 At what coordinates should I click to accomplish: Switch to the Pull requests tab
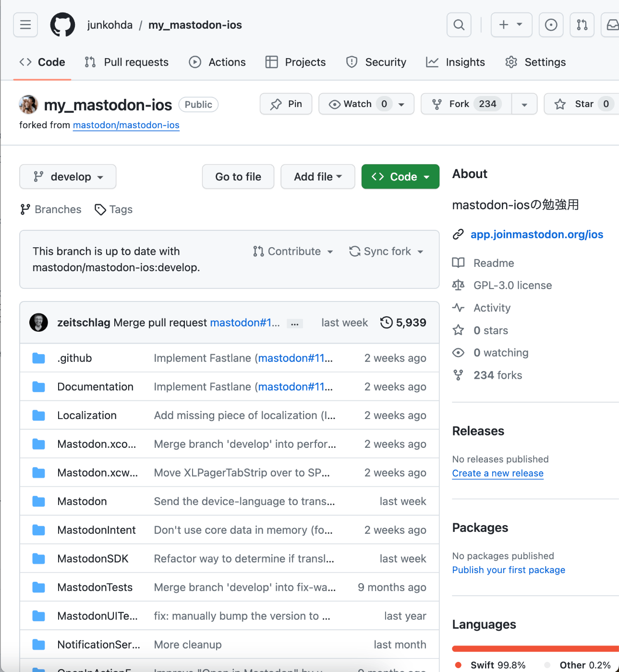pos(127,62)
